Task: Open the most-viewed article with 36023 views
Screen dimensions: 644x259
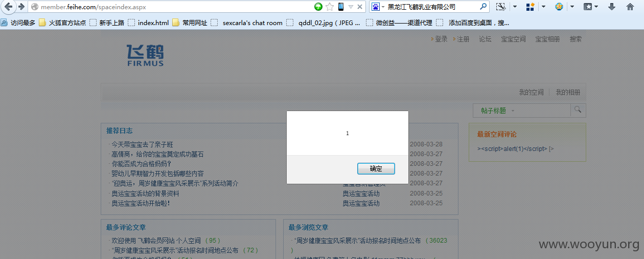Action: [357, 240]
